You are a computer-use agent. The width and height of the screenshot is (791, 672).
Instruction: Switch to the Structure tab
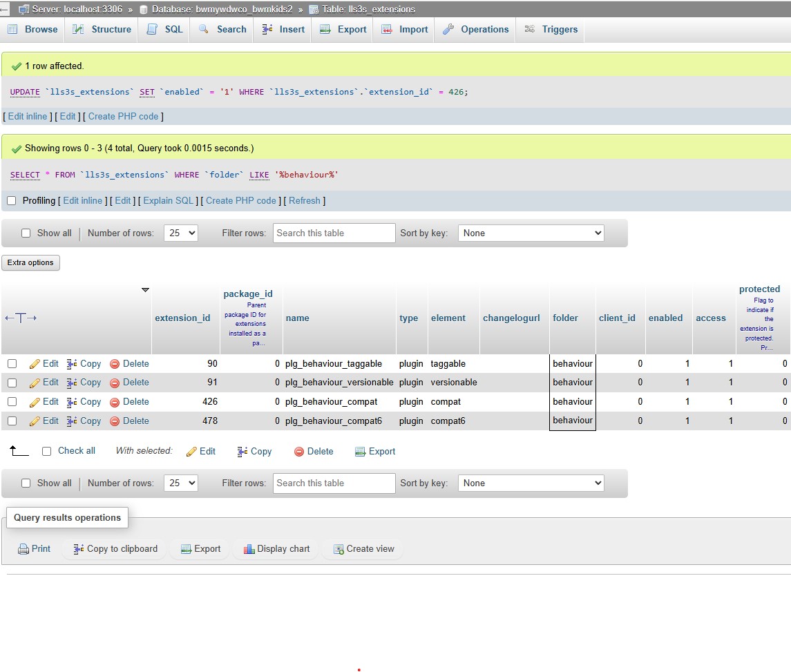[x=102, y=30]
